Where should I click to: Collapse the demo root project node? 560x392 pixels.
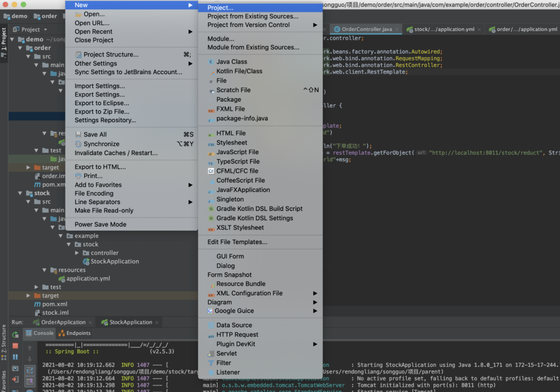coord(12,39)
